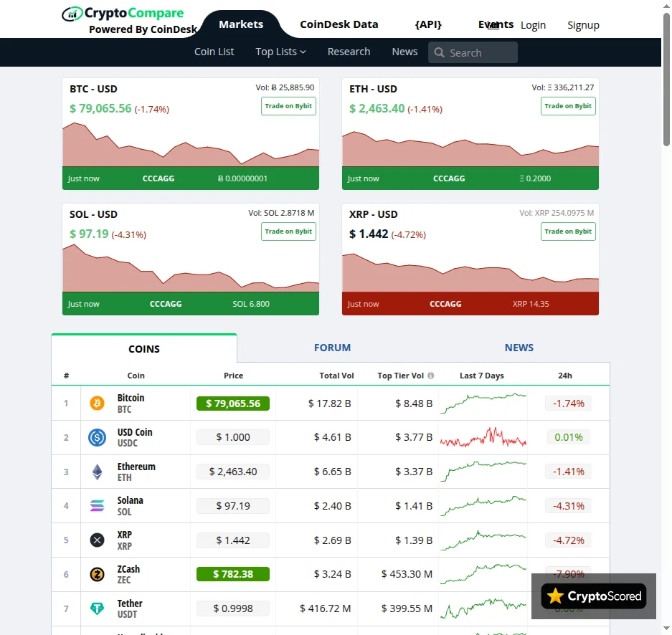Click the Bitcoin row name
This screenshot has width=672, height=635.
tap(131, 398)
